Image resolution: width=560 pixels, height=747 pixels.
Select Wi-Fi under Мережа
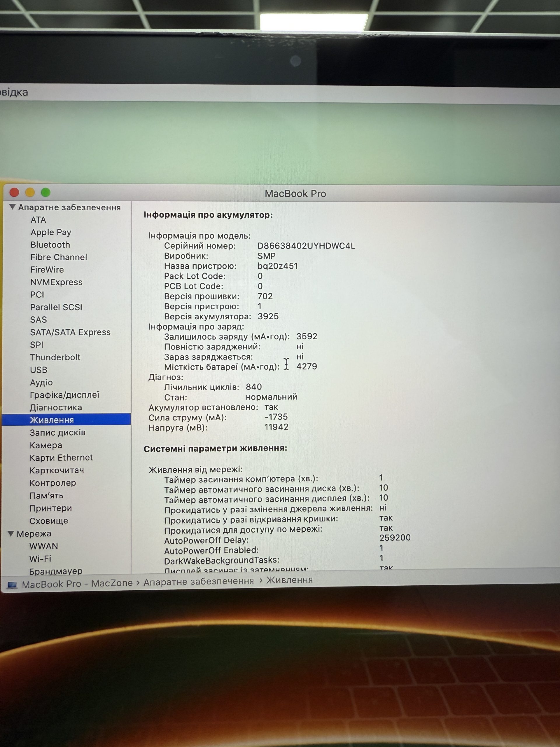coord(40,558)
